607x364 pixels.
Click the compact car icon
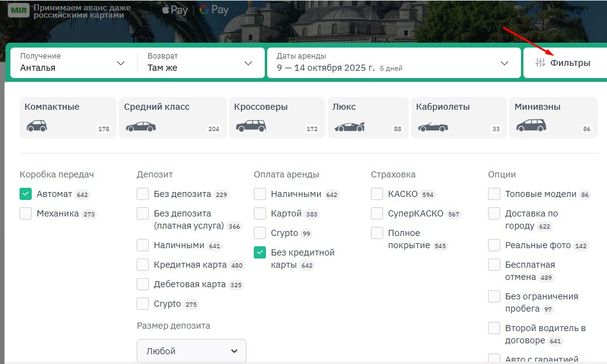click(37, 126)
